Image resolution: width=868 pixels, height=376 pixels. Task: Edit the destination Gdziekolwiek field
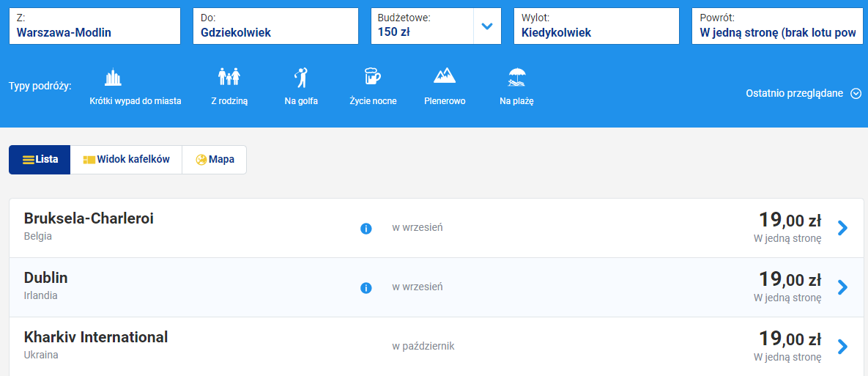[x=275, y=26]
